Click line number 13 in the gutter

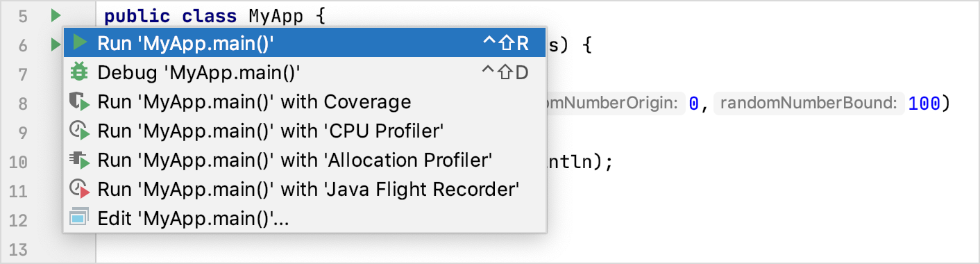click(x=19, y=249)
